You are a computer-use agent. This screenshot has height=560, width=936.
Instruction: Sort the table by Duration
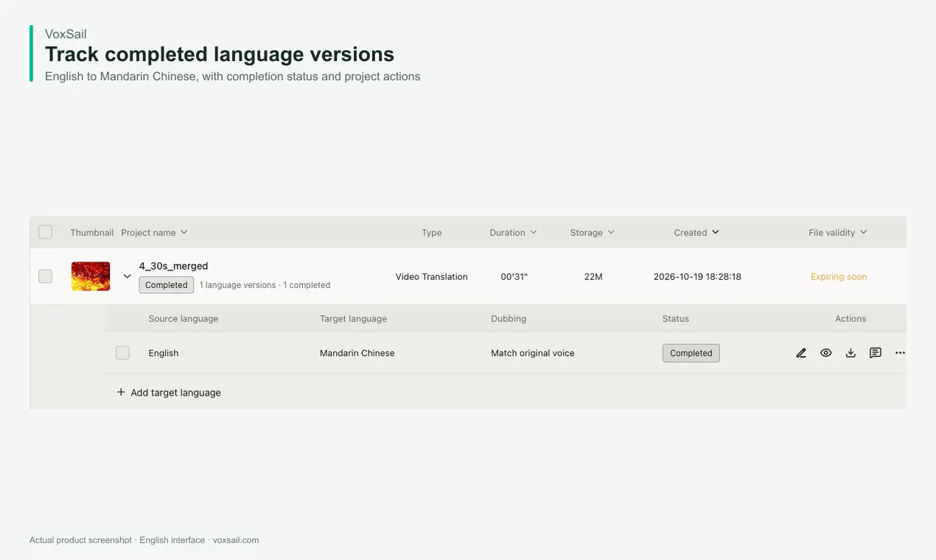click(513, 233)
